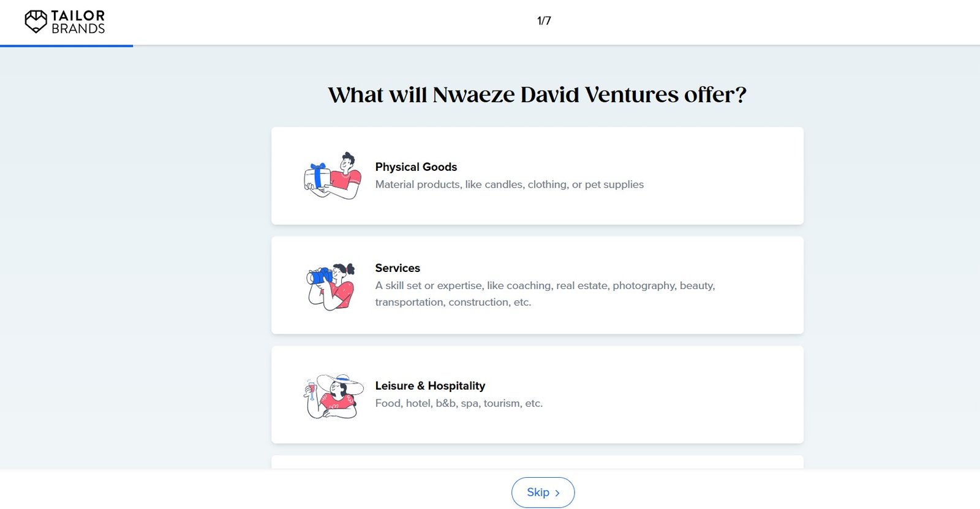980x509 pixels.
Task: Click the "Food, hotel, b&b, spa" description
Action: (x=459, y=403)
